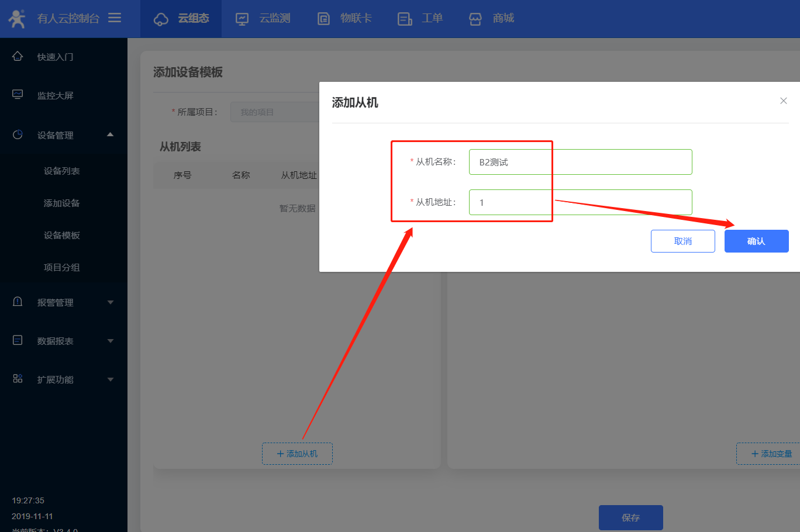Screen dimensions: 800x532
Task: Click the hamburger menu icon in header
Action: [x=115, y=18]
